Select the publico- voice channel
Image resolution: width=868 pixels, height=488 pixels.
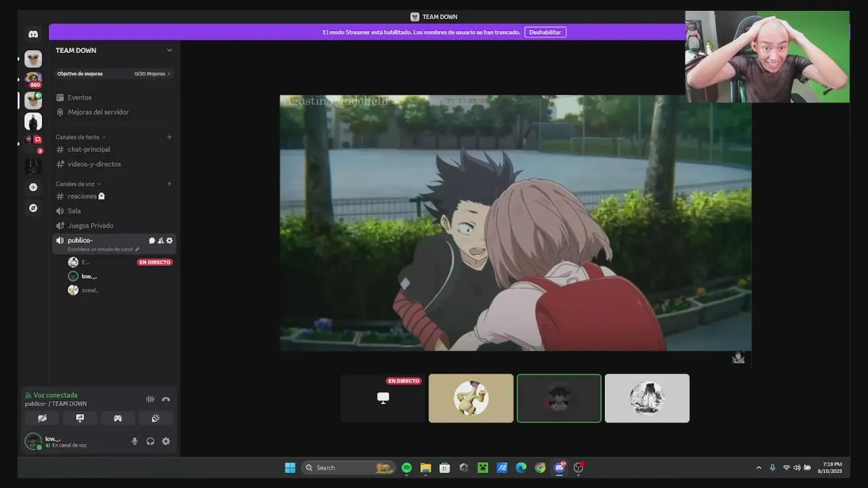[79, 241]
